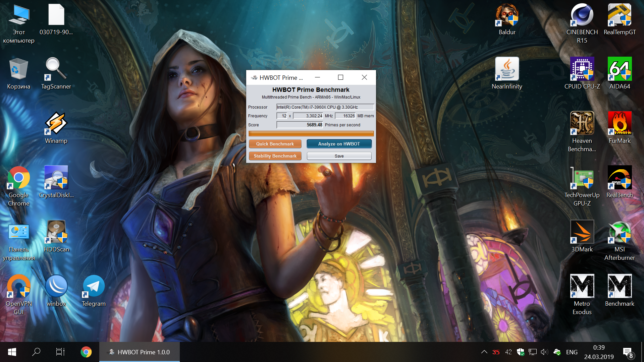Launch the HDDScan shortcut
Screen dimensions: 644x362
56,237
